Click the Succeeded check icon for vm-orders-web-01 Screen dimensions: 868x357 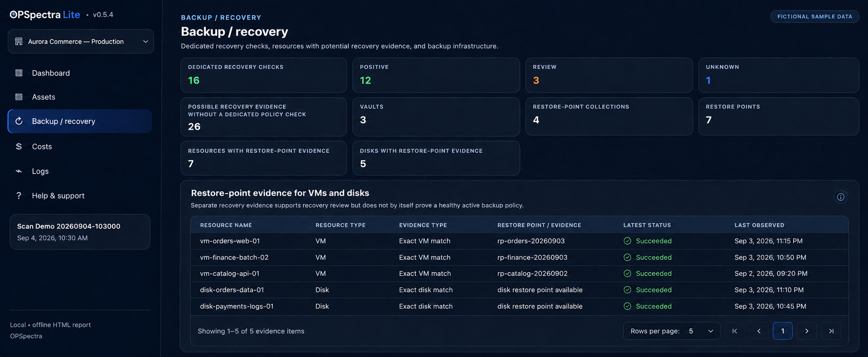627,241
